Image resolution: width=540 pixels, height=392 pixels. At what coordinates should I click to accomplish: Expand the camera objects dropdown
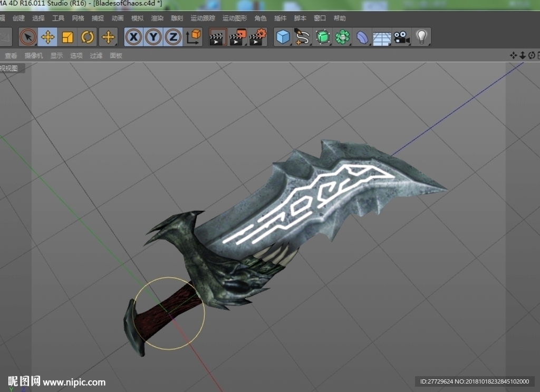click(401, 37)
